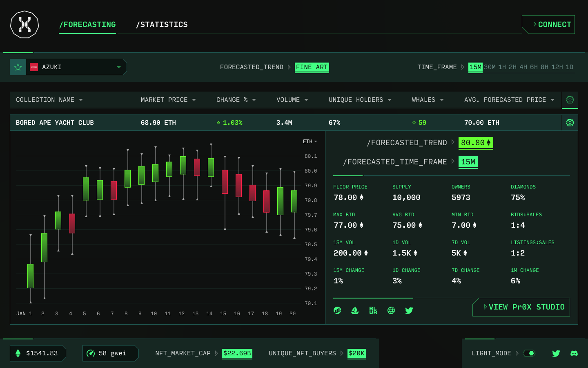Click the CoinMarketCap stats icon
Viewport: 588px width, 368px height.
tap(337, 310)
